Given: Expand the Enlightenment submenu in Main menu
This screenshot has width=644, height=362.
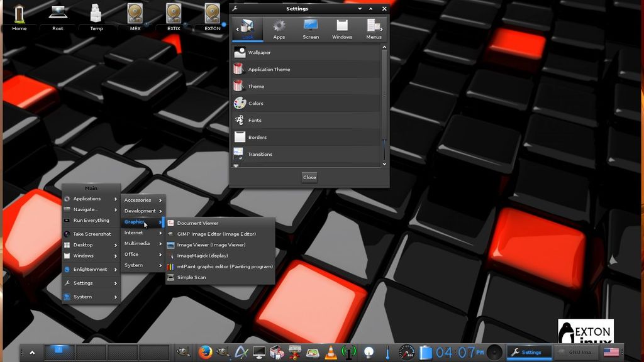Looking at the screenshot, I should pyautogui.click(x=91, y=270).
